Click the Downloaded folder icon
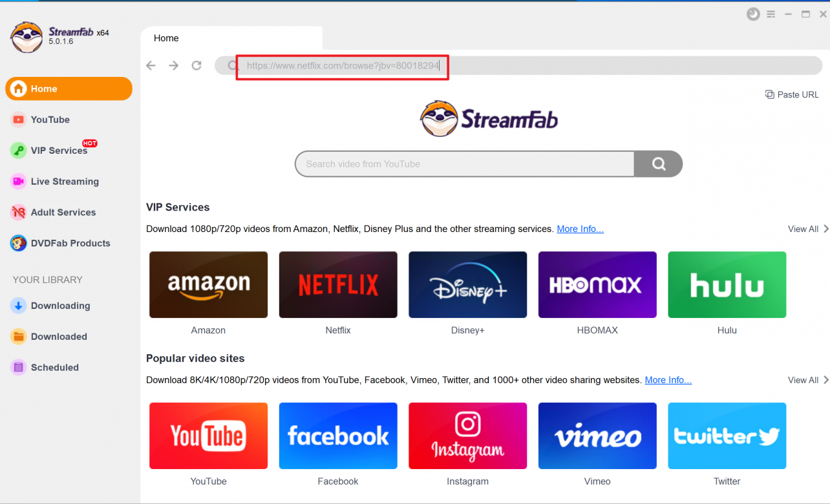 click(x=18, y=337)
